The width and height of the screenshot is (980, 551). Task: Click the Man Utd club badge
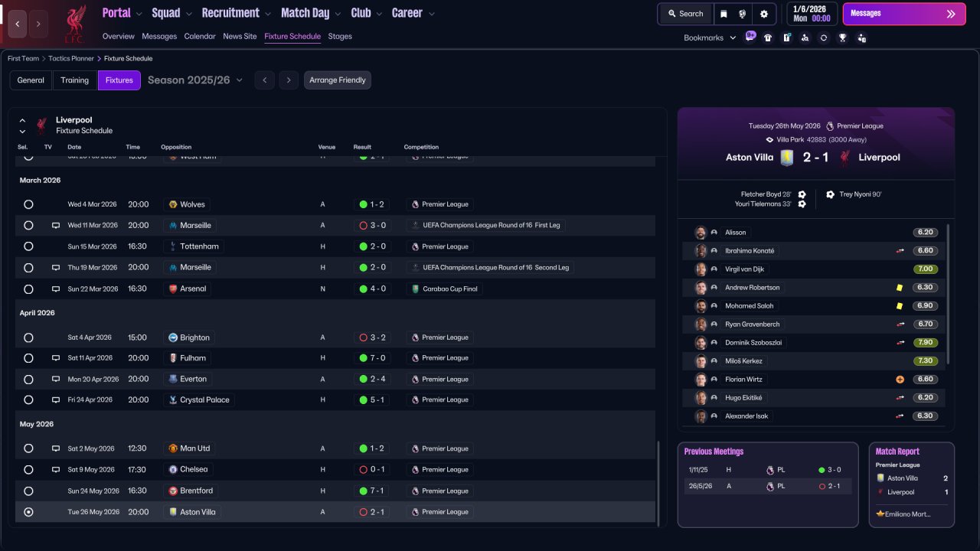(x=174, y=448)
